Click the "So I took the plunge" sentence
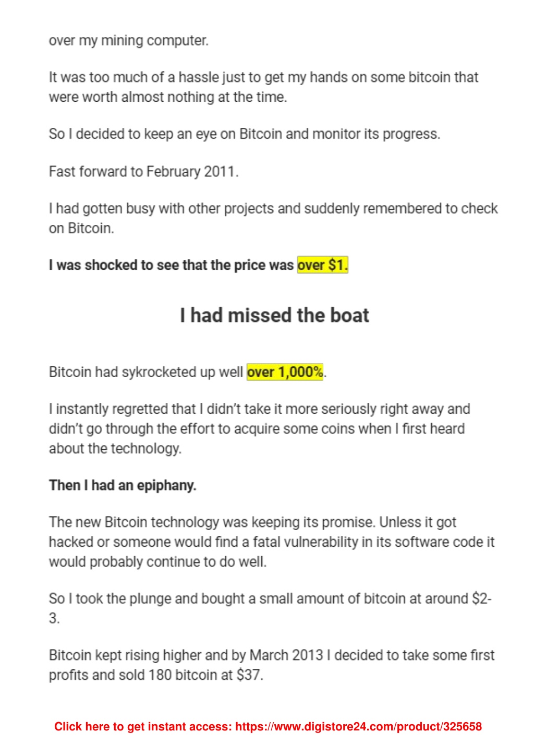Screen dimensions: 534x756 270,608
